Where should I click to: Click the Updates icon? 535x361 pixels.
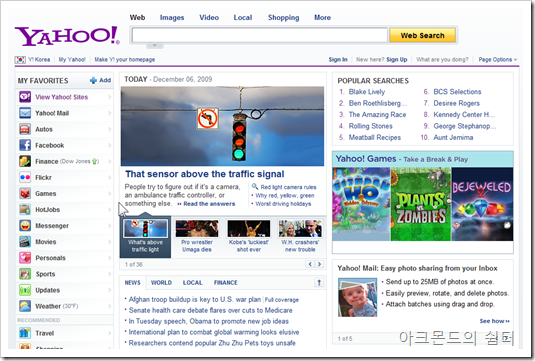25,290
